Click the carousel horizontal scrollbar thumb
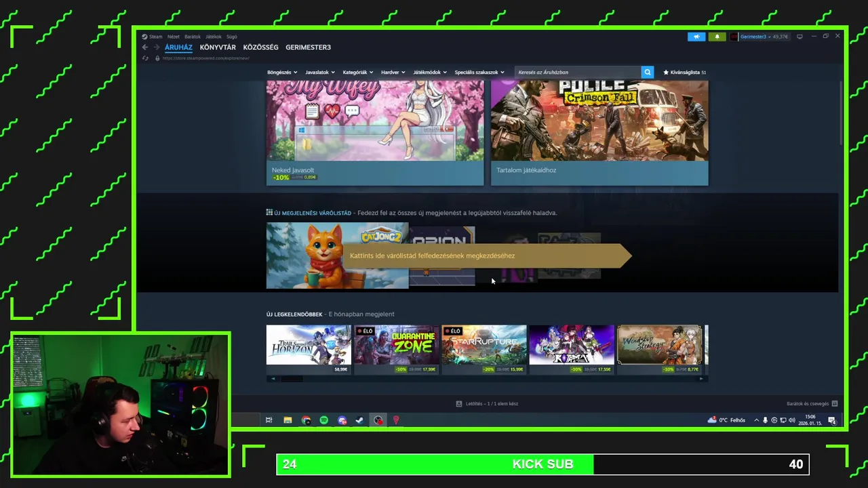This screenshot has width=868, height=488. (x=292, y=379)
